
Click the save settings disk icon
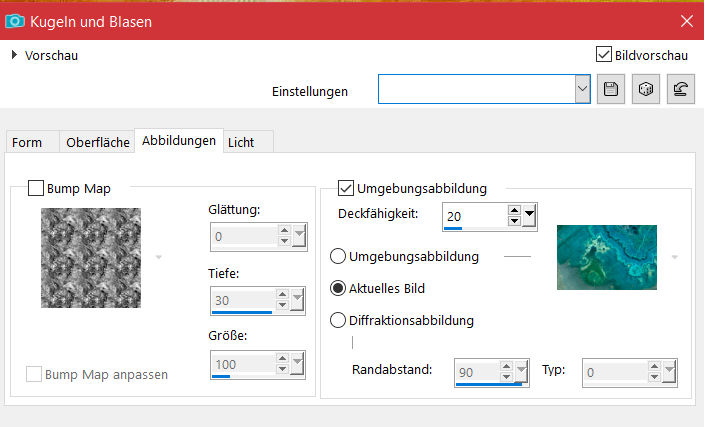click(611, 90)
